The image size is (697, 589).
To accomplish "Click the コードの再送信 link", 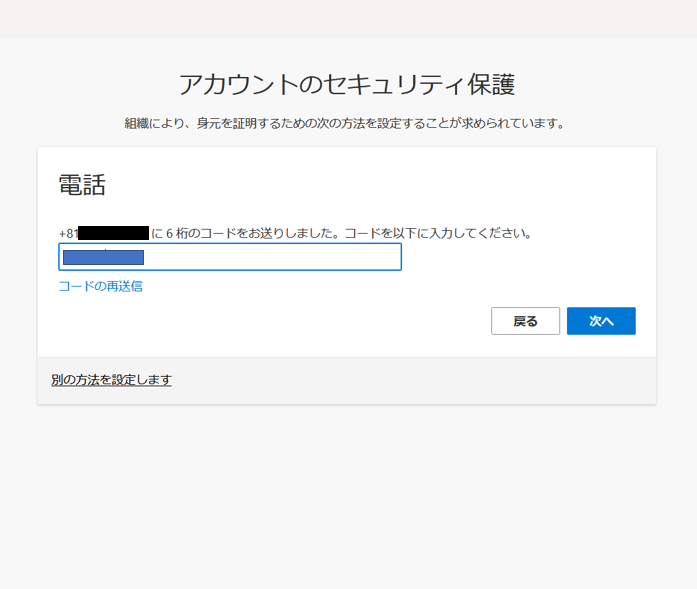I will (x=100, y=286).
